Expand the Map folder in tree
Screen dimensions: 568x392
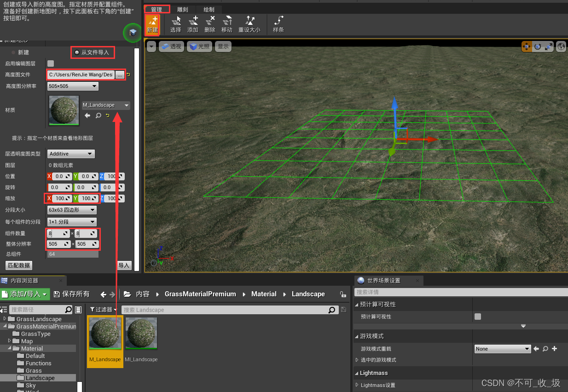point(10,341)
